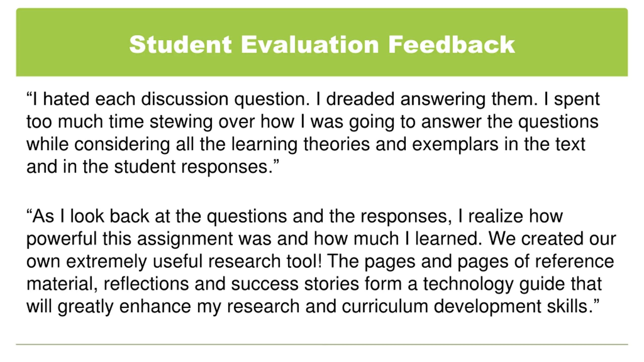Click the green title banner's empty left area
The height and width of the screenshot is (362, 644).
(x=70, y=43)
